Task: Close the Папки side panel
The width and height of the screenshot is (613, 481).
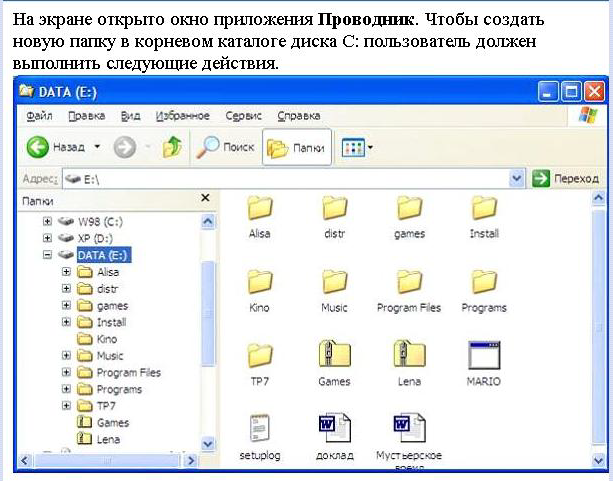Action: click(205, 198)
